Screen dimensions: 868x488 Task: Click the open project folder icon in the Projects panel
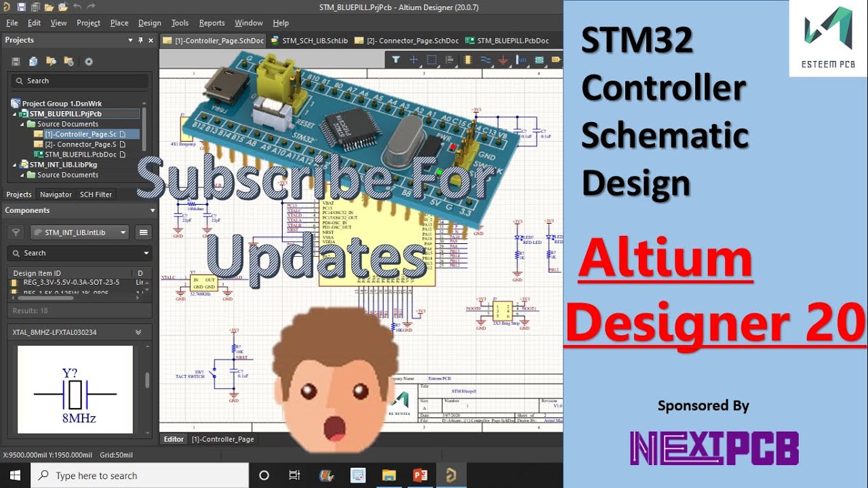coord(51,61)
